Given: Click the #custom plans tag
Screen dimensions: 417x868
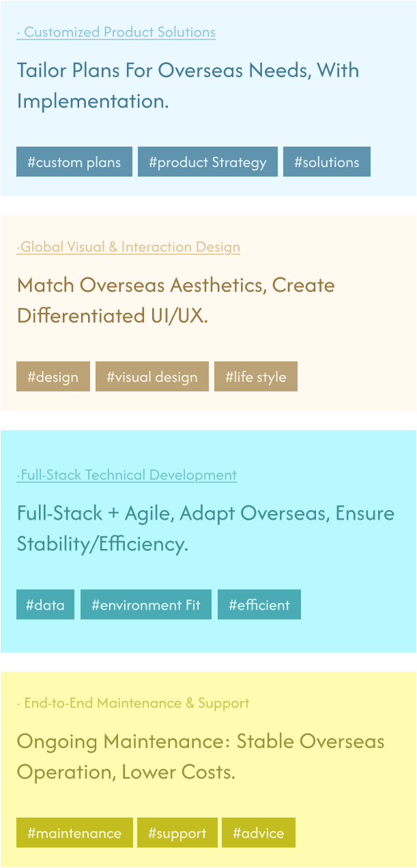Looking at the screenshot, I should click(74, 162).
